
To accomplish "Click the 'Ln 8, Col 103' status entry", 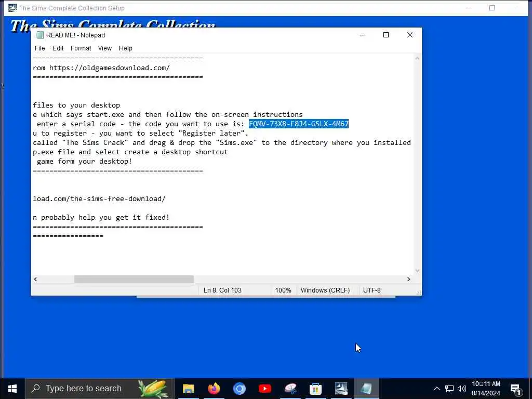I will click(x=222, y=290).
